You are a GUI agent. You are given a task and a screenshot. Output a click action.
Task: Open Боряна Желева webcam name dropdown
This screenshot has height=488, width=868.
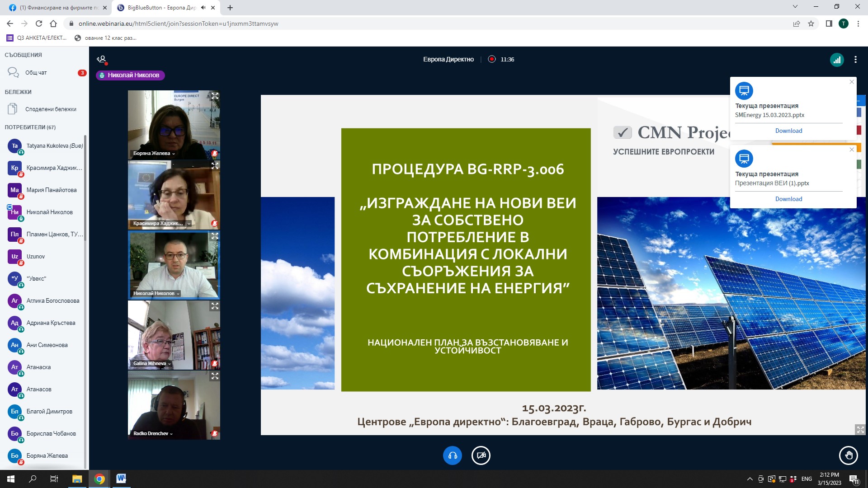[154, 153]
